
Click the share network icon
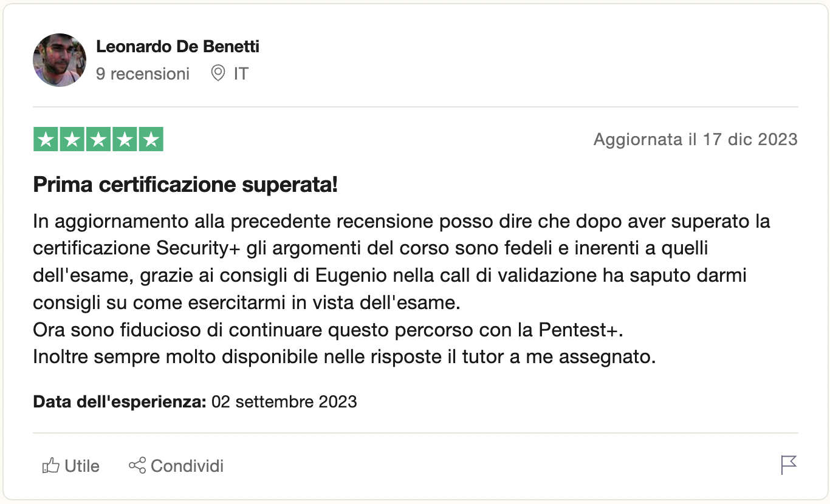(x=137, y=466)
